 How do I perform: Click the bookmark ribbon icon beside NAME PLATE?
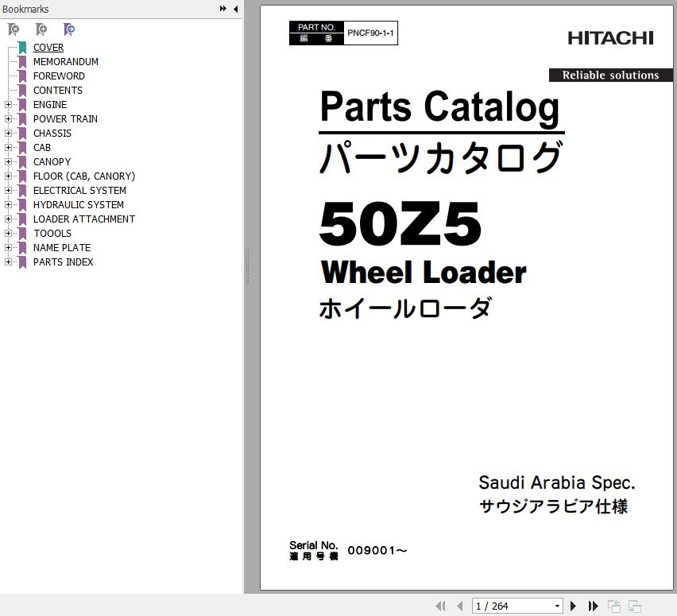pyautogui.click(x=22, y=247)
